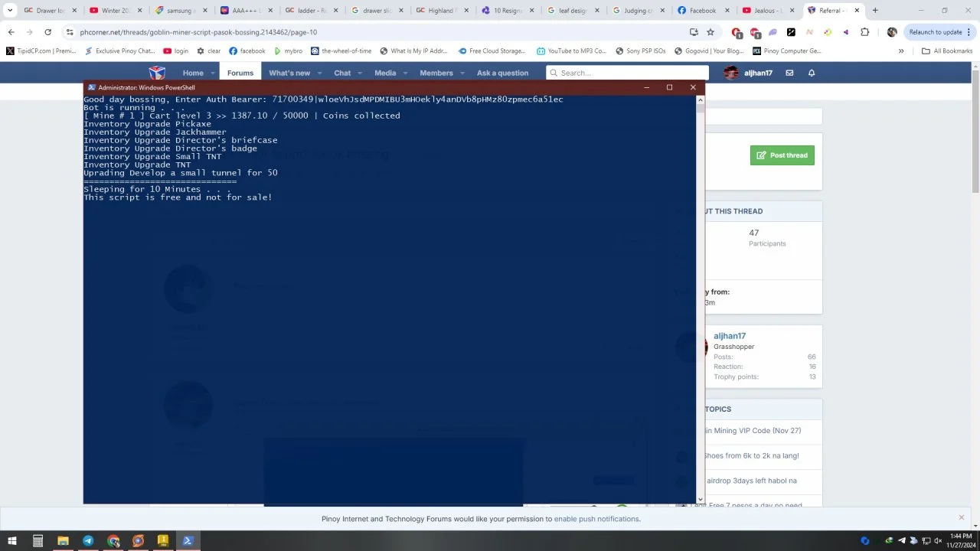Open forum alerts bell icon
Image resolution: width=980 pixels, height=551 pixels.
(812, 73)
